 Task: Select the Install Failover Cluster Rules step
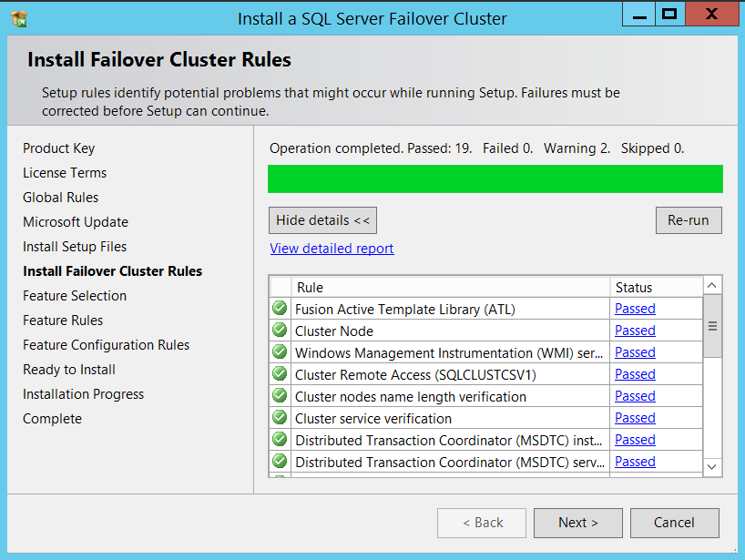click(113, 271)
